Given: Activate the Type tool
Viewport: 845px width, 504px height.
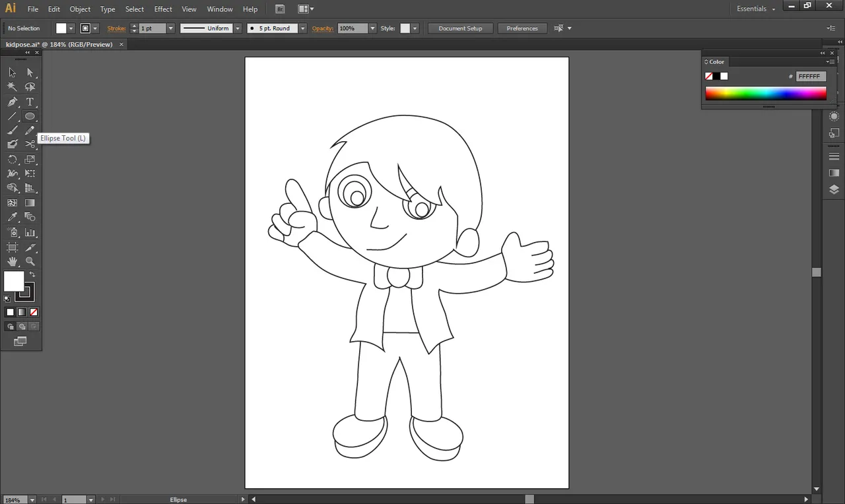Looking at the screenshot, I should pos(30,102).
